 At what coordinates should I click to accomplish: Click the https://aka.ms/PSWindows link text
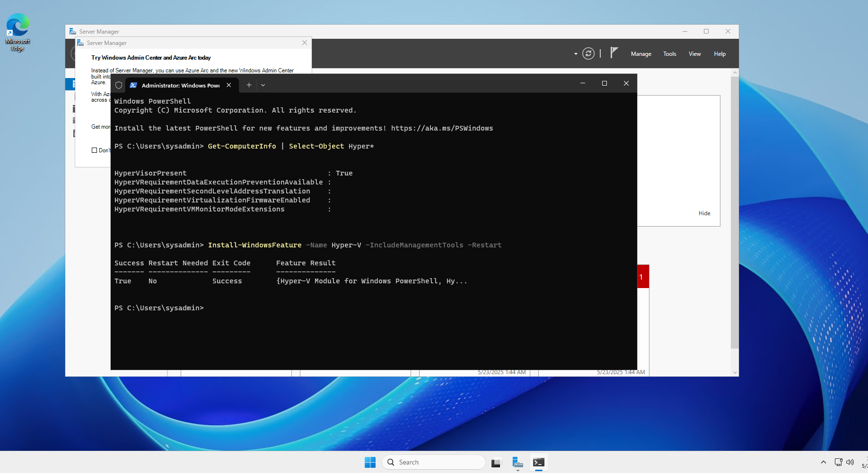coord(442,128)
